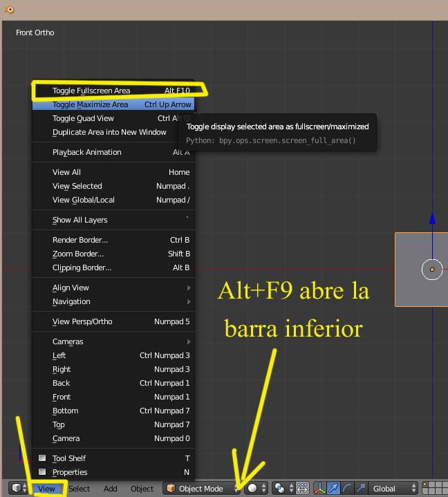448x497 pixels.
Task: Click the first layer button in layer grid
Action: click(426, 485)
